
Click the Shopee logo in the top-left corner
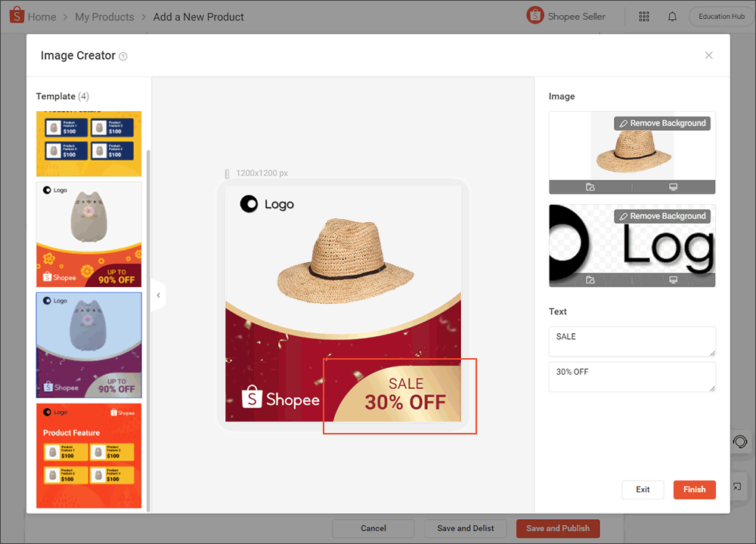[x=17, y=15]
